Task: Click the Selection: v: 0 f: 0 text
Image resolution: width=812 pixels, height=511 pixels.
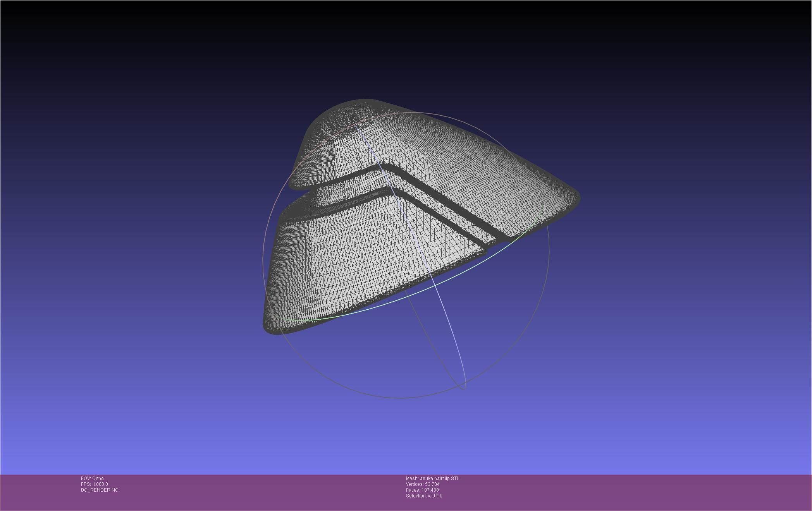Action: (424, 496)
